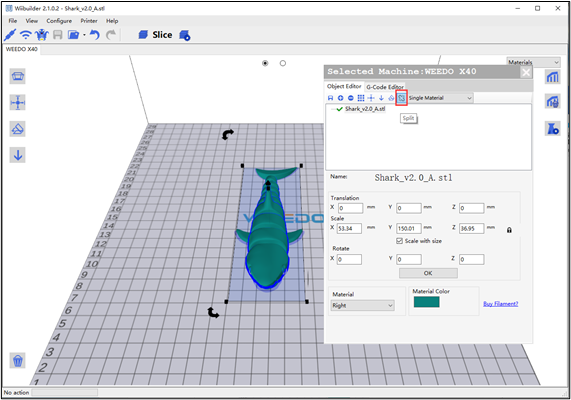Click the connect printer cable icon
The height and width of the screenshot is (400, 571).
tap(10, 35)
